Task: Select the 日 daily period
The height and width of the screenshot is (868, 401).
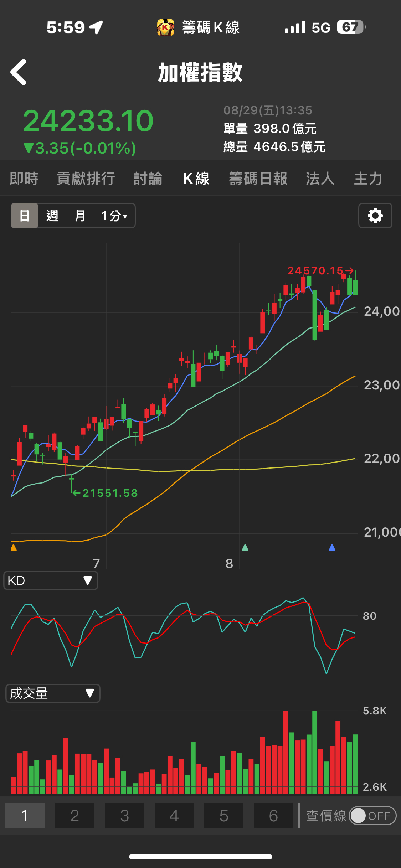Action: pos(24,216)
